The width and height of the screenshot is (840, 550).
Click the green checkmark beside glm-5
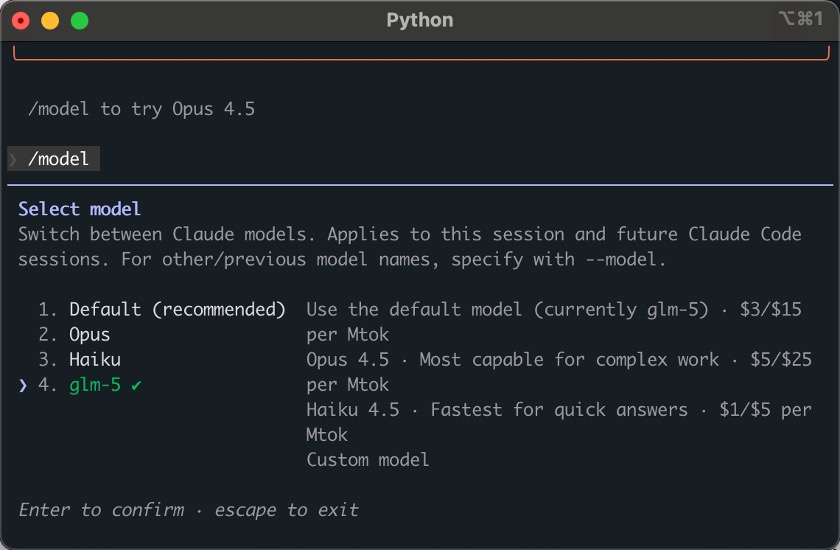pos(136,385)
